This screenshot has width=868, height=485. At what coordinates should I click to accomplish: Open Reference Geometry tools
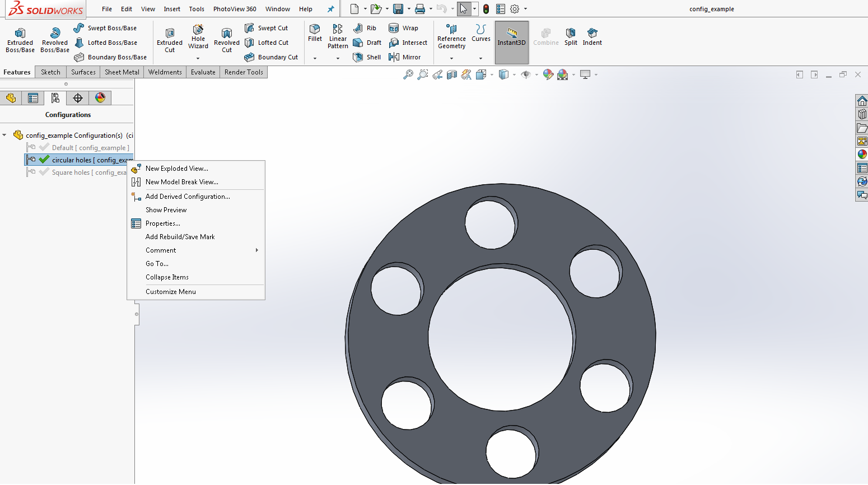coord(451,36)
